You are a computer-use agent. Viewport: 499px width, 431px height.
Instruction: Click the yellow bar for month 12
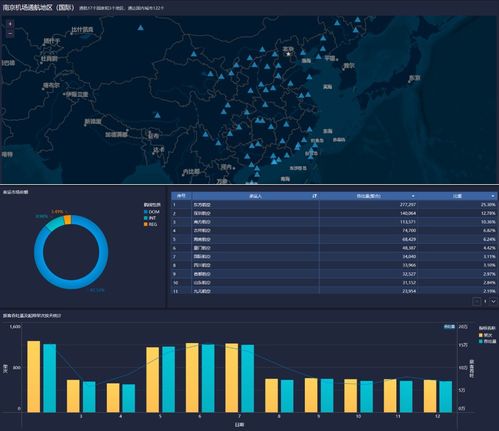click(430, 396)
